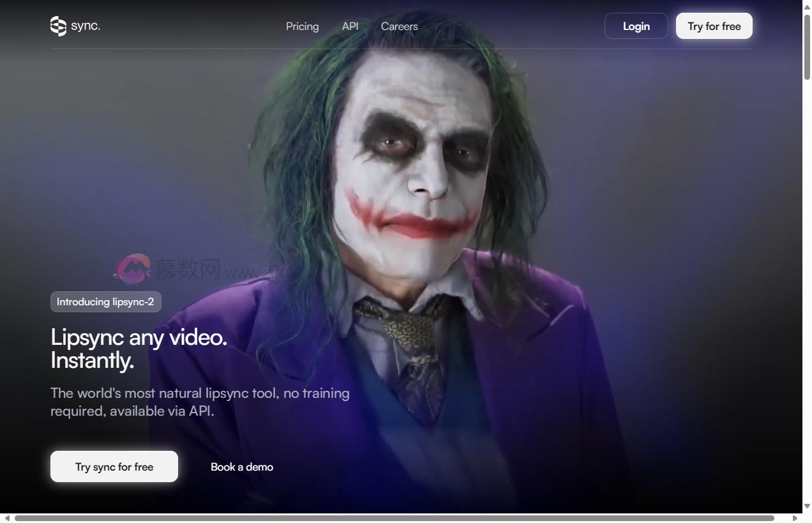Click the pink watermark logo icon
812x523 pixels.
tap(132, 269)
